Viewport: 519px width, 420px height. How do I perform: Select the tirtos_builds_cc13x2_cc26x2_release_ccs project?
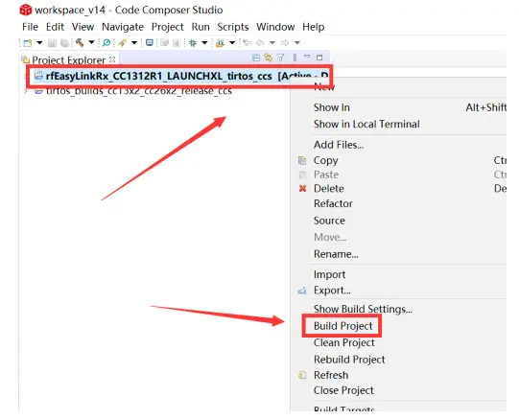click(x=139, y=91)
